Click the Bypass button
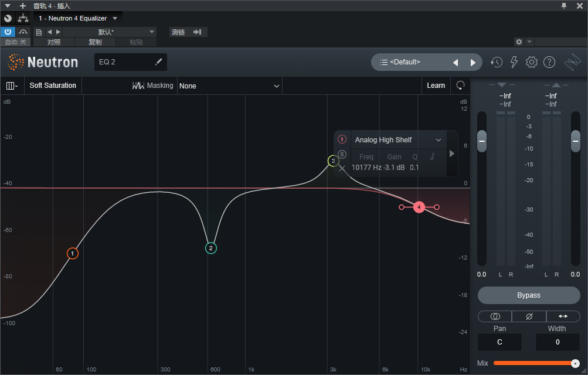Screen dimensions: 588x375 coord(529,295)
